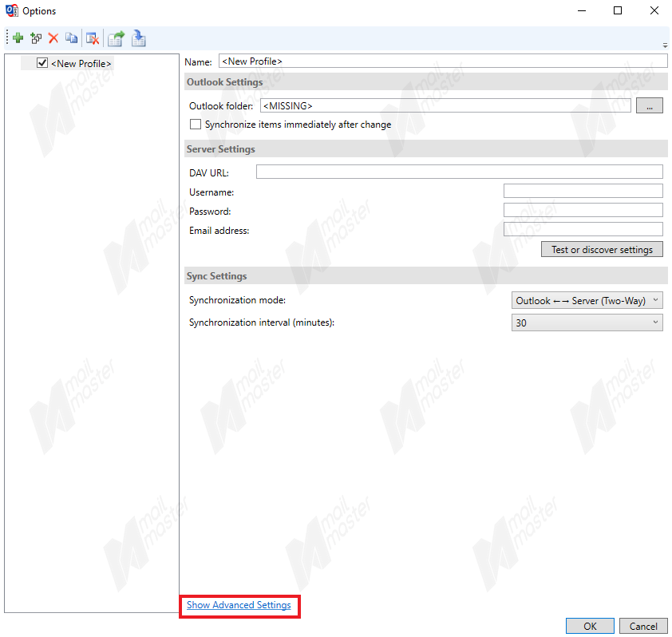Screen dimensions: 672x637
Task: Copy the selected profile
Action: (71, 38)
